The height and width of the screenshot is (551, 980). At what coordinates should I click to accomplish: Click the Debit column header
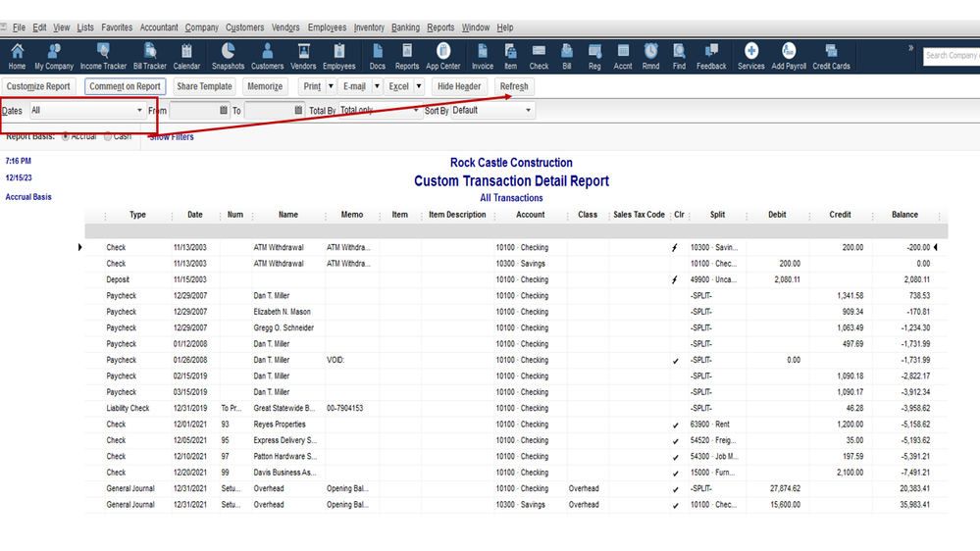(x=777, y=215)
